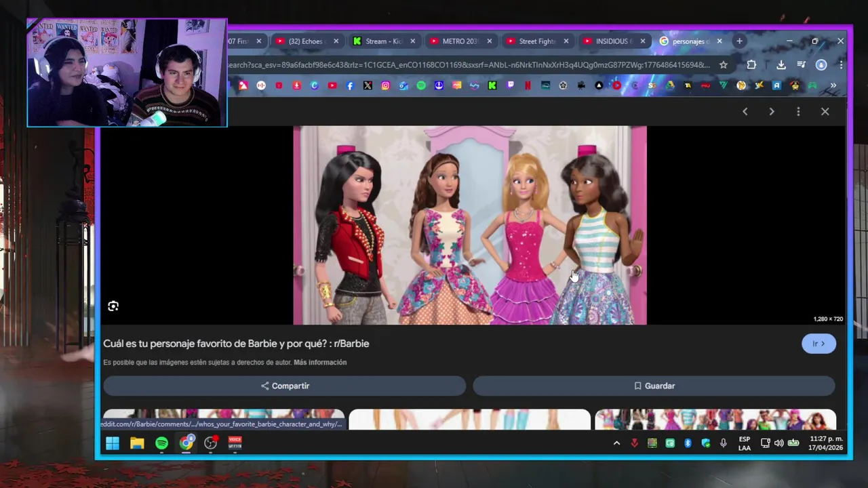This screenshot has height=488, width=868.
Task: Open the ESP LAA language selector
Action: (745, 443)
